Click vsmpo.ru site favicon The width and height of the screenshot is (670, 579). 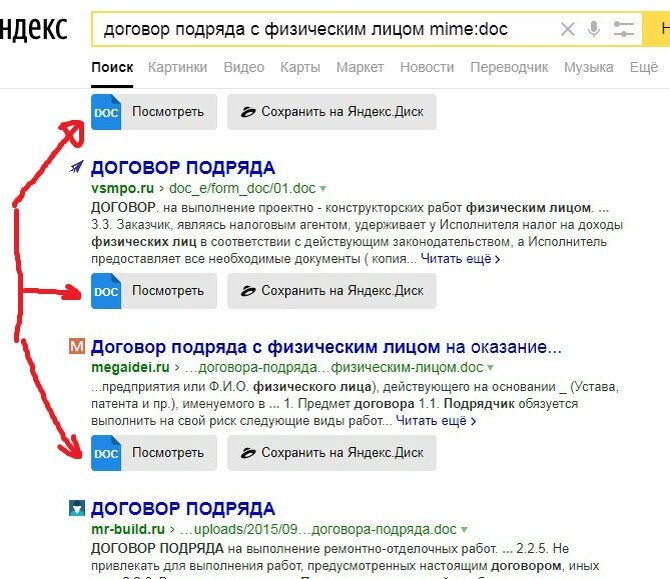[x=76, y=167]
